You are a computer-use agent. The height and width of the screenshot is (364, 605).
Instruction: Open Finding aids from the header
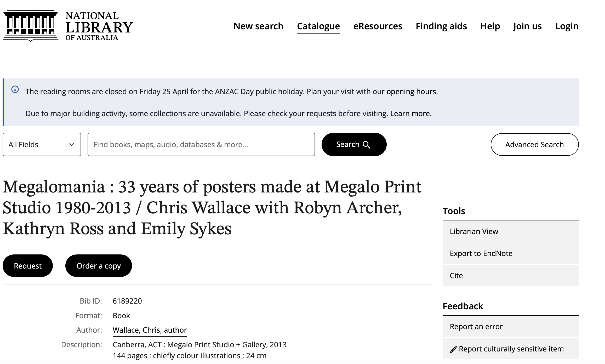pos(441,26)
